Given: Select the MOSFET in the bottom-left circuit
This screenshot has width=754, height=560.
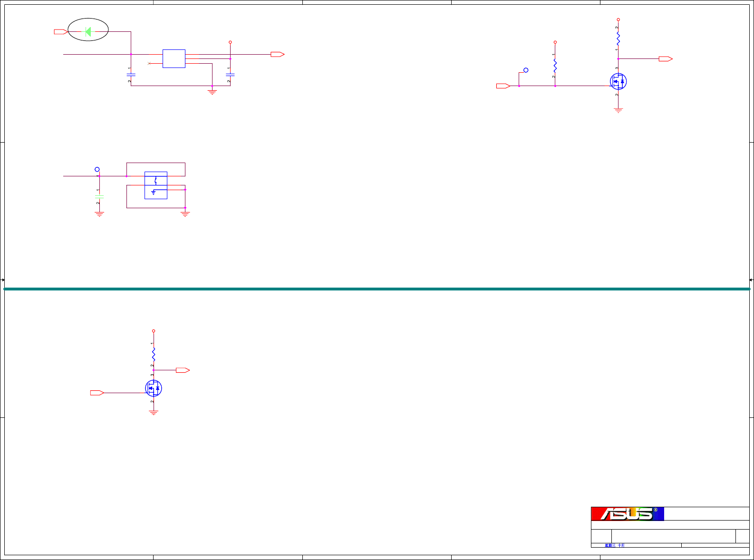Looking at the screenshot, I should pyautogui.click(x=154, y=388).
